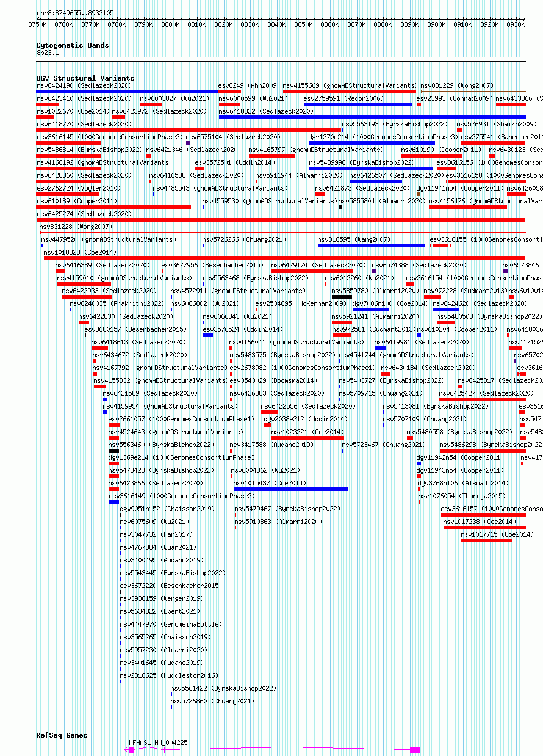The image size is (543, 756).
Task: Click the blue bar under nsv6424190 (Sedlazeck2020)
Action: (127, 92)
